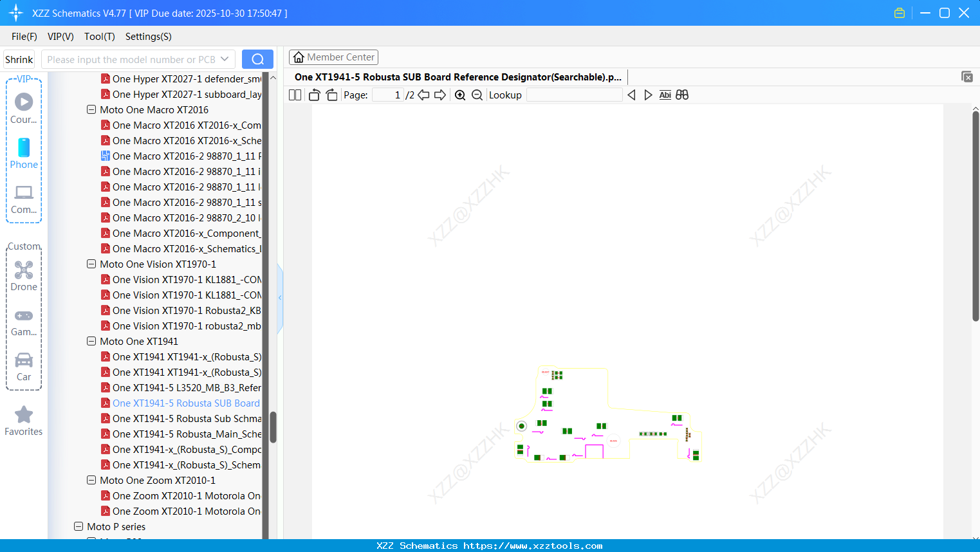Screen dimensions: 980x552
Task: Select the One XT1941-5 Robusta SUB Board document tab
Action: pyautogui.click(x=458, y=77)
